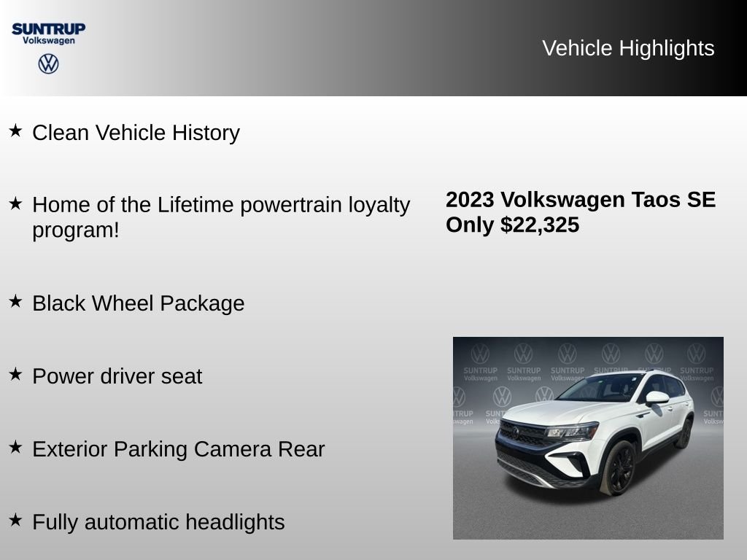The width and height of the screenshot is (747, 560).
Task: Select the star beside Black Wheel Package
Action: click(16, 301)
